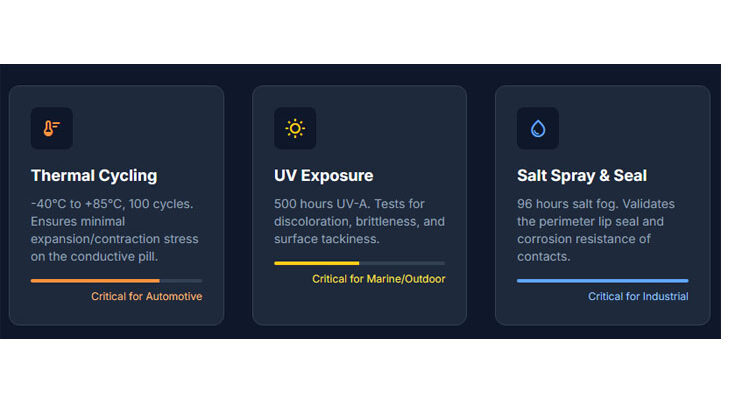Click the orange filled Thermal Cycling progress bar
Viewport: 729px width, 410px height.
pyautogui.click(x=95, y=281)
